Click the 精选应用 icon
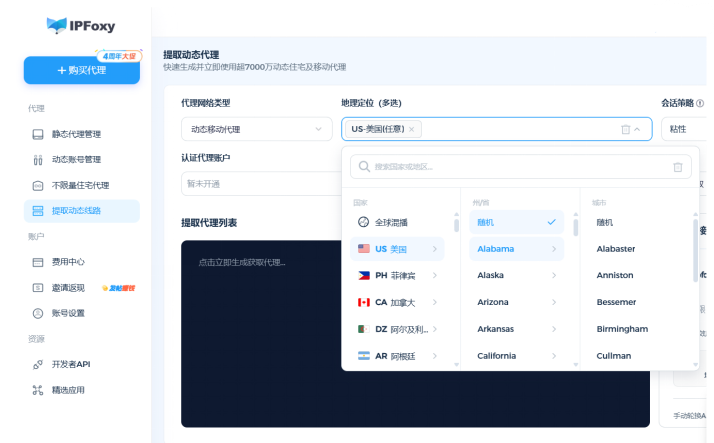The height and width of the screenshot is (443, 714). [x=38, y=390]
